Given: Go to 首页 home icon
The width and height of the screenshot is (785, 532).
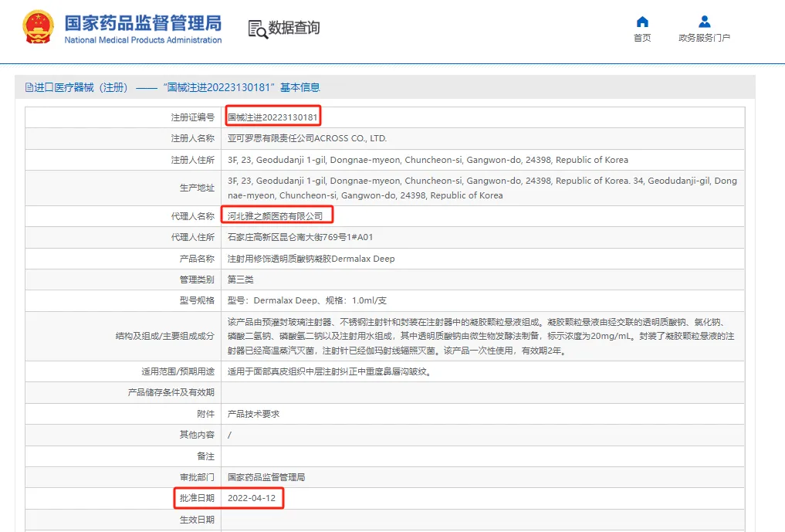Looking at the screenshot, I should click(x=642, y=22).
